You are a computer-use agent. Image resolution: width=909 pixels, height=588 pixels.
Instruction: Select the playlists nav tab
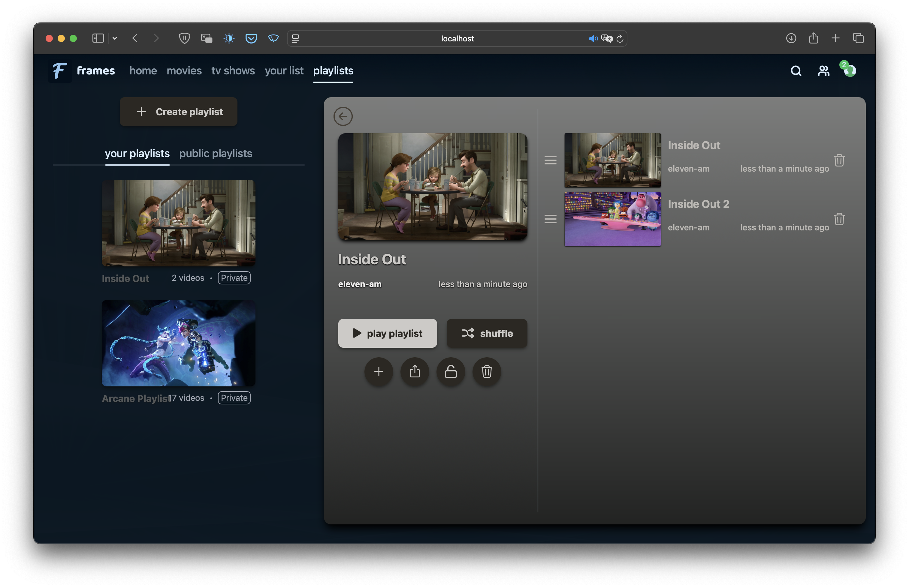pos(333,71)
